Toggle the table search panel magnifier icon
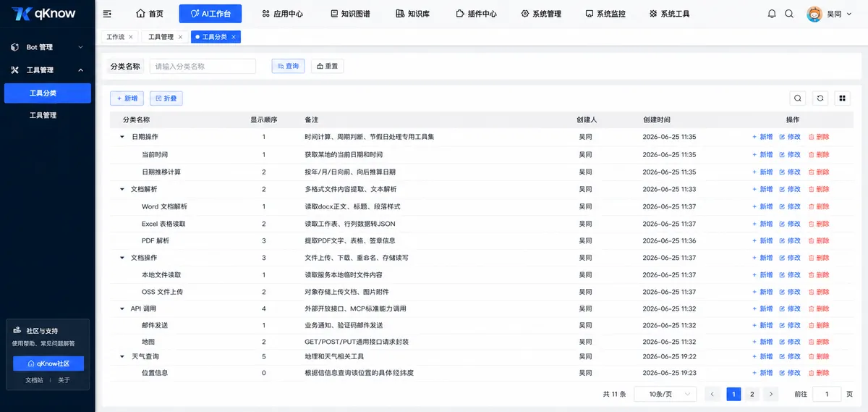 click(798, 98)
